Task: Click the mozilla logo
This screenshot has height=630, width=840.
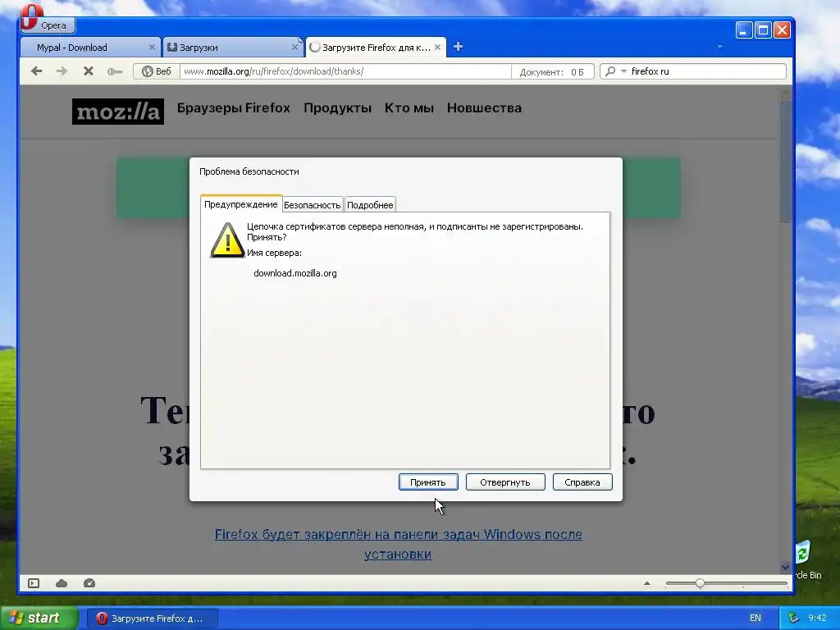Action: (118, 112)
